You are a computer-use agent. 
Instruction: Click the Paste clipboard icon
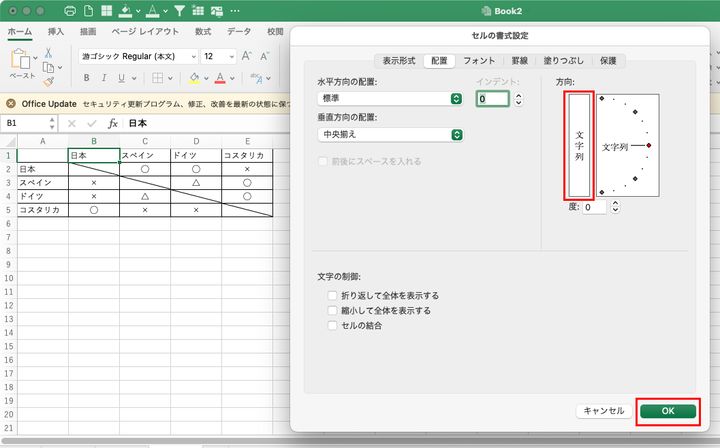pyautogui.click(x=21, y=61)
